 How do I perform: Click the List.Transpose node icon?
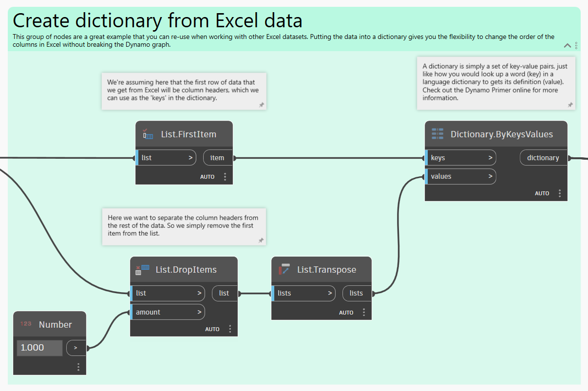(284, 269)
